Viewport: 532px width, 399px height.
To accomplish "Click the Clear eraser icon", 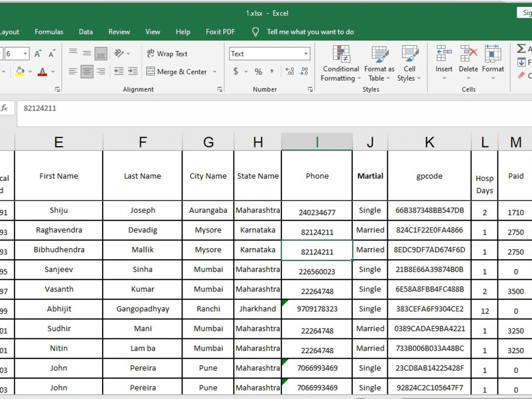I will (x=521, y=76).
